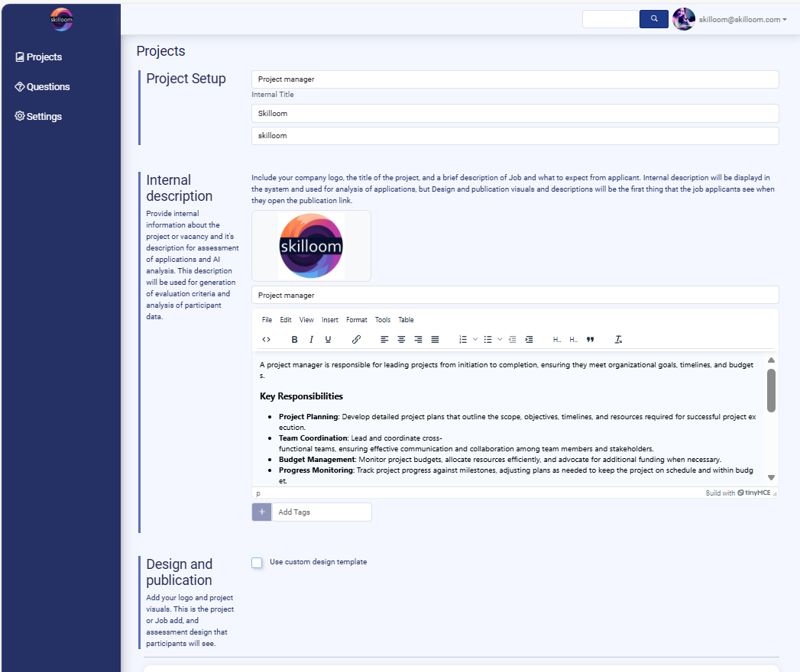Increase indent in the editor toolbar

(x=529, y=340)
